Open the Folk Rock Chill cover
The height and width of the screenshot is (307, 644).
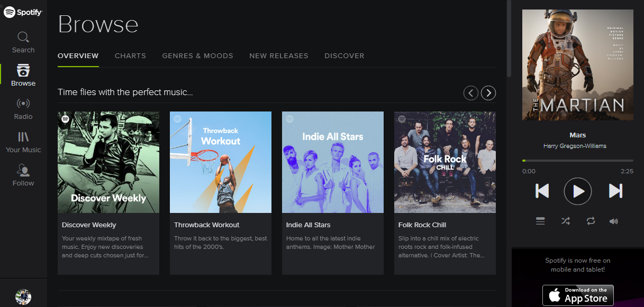[x=445, y=162]
